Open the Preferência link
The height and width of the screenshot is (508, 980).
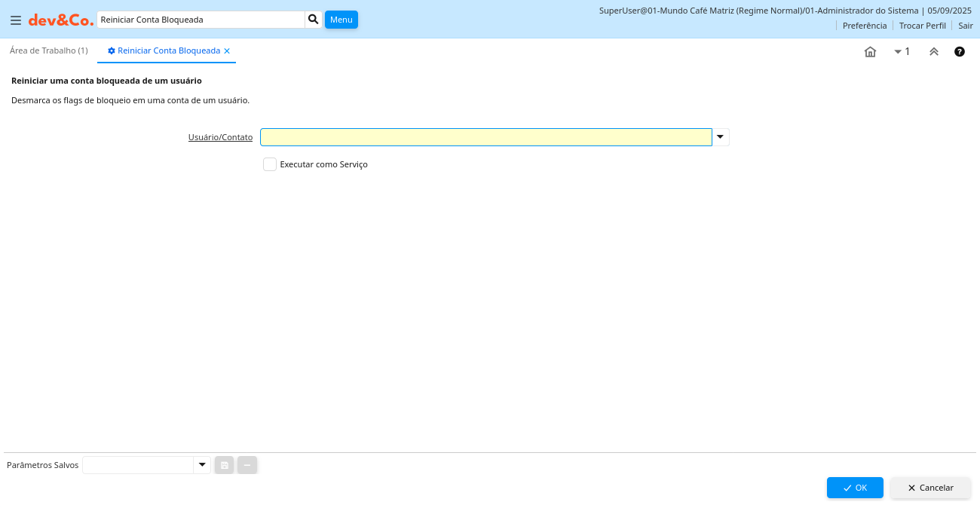click(865, 26)
